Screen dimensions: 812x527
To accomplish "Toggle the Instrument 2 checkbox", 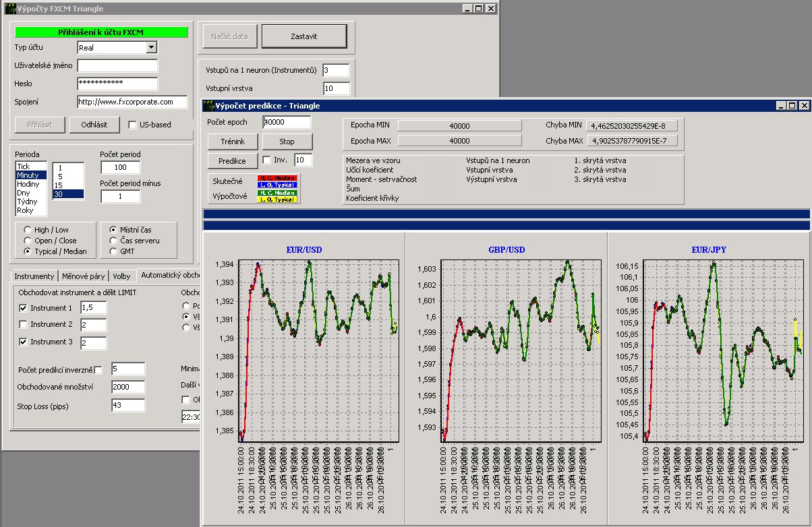I will pos(24,325).
